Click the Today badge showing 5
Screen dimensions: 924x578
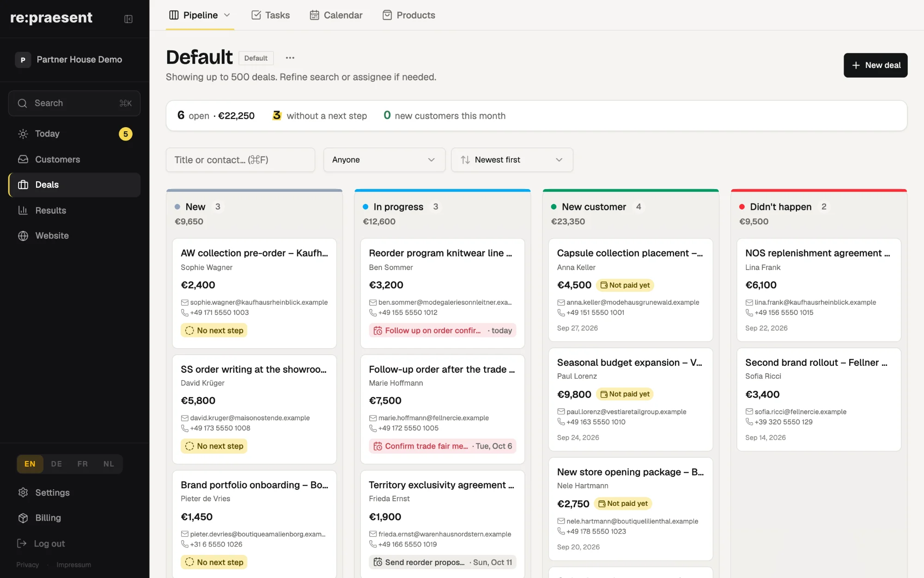coord(126,134)
